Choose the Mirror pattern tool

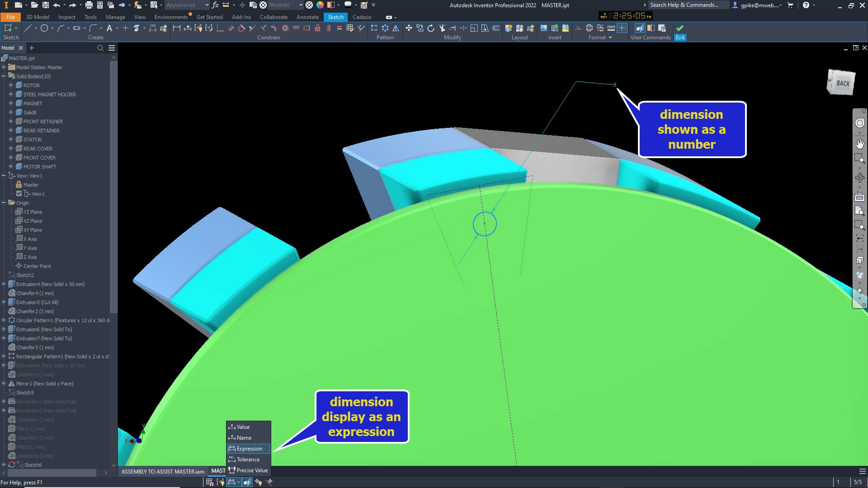point(396,28)
